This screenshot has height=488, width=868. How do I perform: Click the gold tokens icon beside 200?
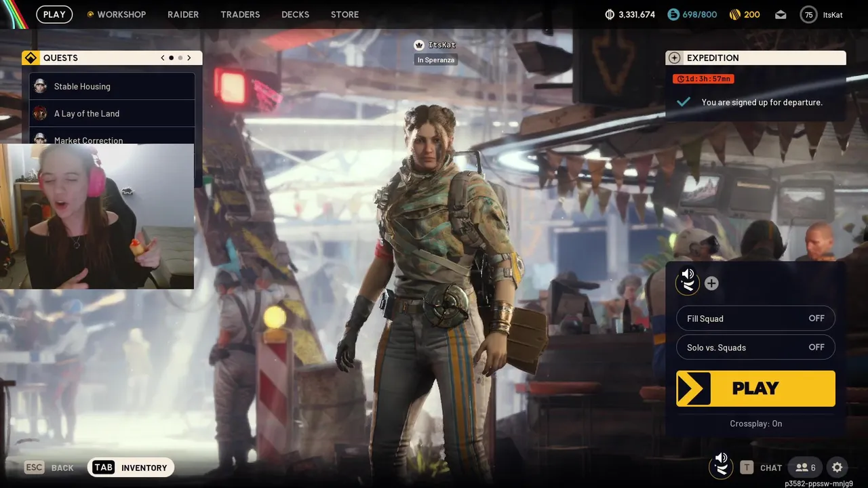click(734, 14)
